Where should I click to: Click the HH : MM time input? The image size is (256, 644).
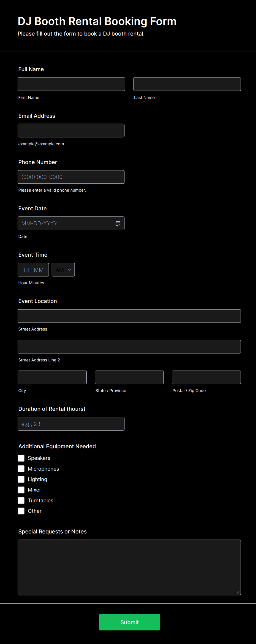[33, 270]
